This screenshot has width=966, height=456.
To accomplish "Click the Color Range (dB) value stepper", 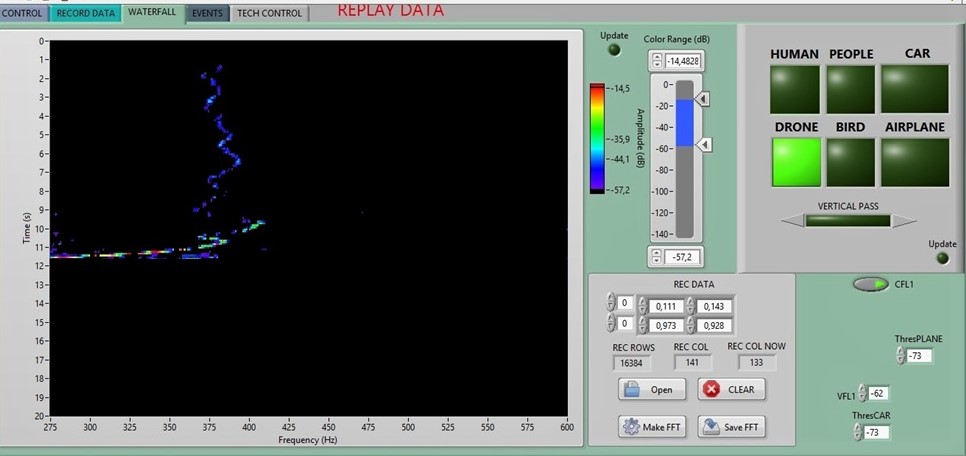I will click(x=657, y=61).
